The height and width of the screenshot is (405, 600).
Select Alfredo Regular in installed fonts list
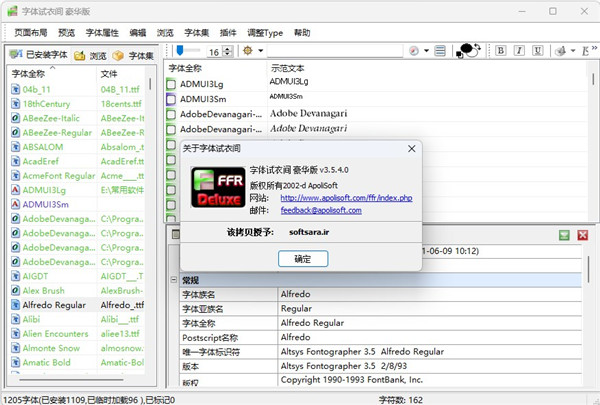pyautogui.click(x=76, y=305)
